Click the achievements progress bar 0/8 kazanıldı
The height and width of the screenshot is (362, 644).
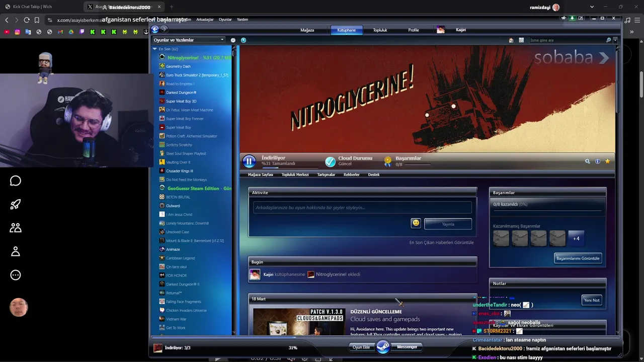(x=547, y=211)
